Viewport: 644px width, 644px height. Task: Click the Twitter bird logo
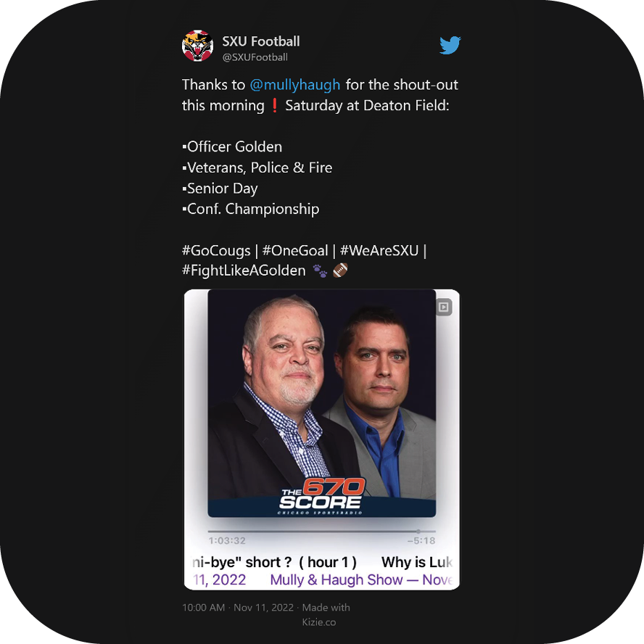click(x=450, y=45)
